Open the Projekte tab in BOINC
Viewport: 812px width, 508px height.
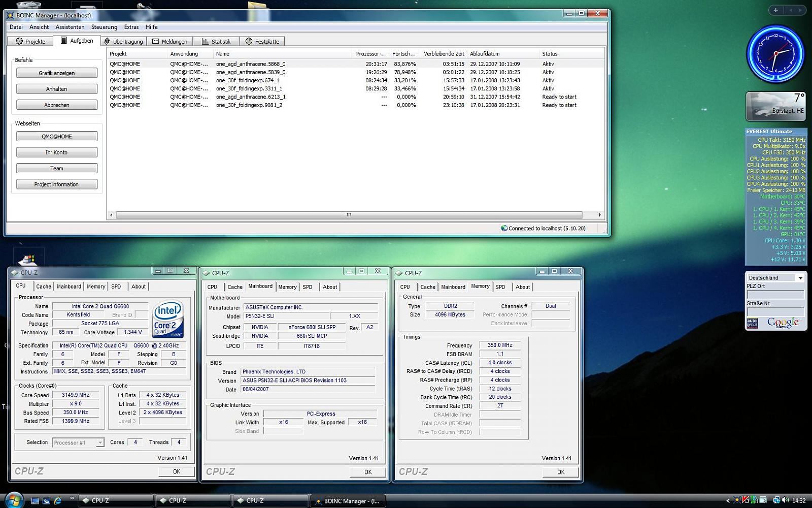30,41
